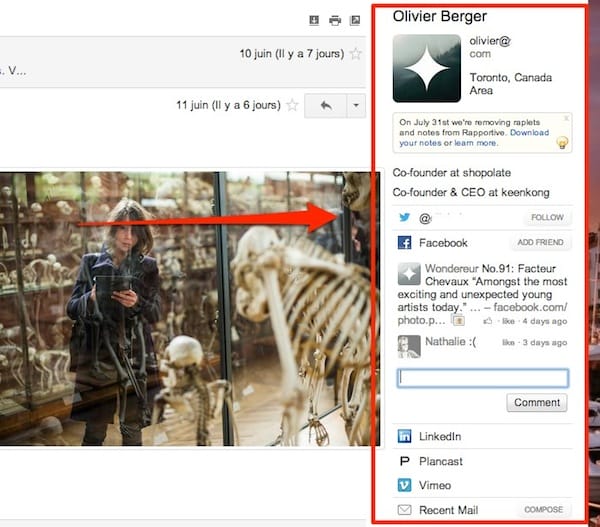Click the Add Friend button

[540, 242]
